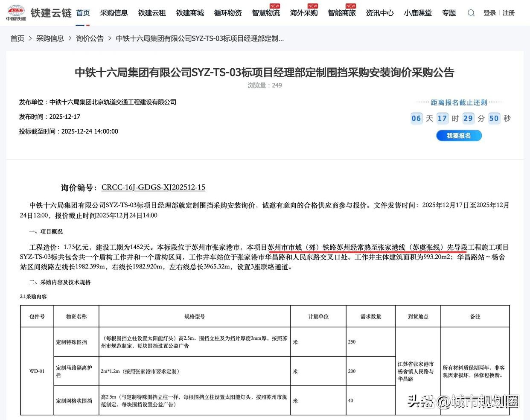Go to 铁建商城 section
This screenshot has width=530, height=420.
click(x=190, y=13)
